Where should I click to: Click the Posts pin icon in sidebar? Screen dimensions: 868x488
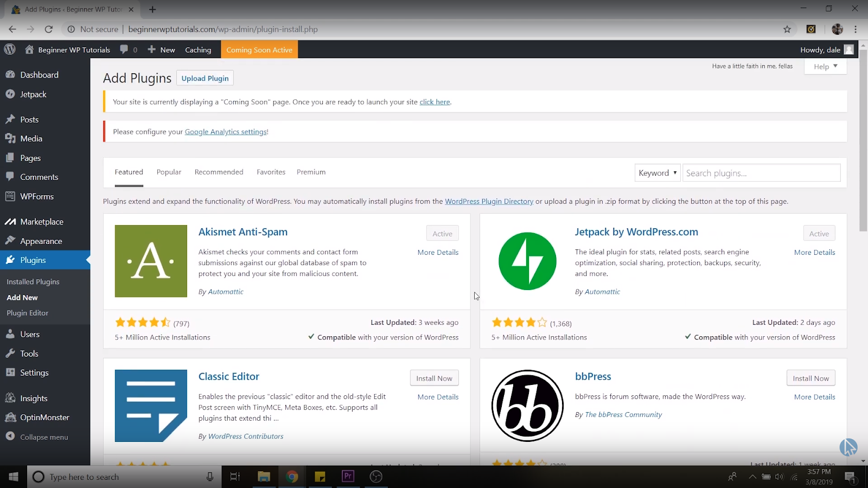[10, 119]
